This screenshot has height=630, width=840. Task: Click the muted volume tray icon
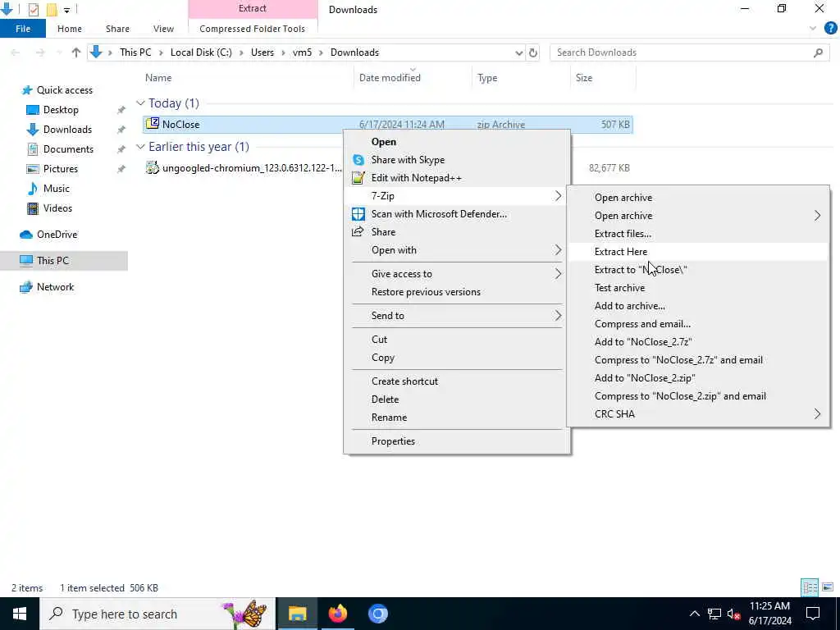[x=734, y=614]
